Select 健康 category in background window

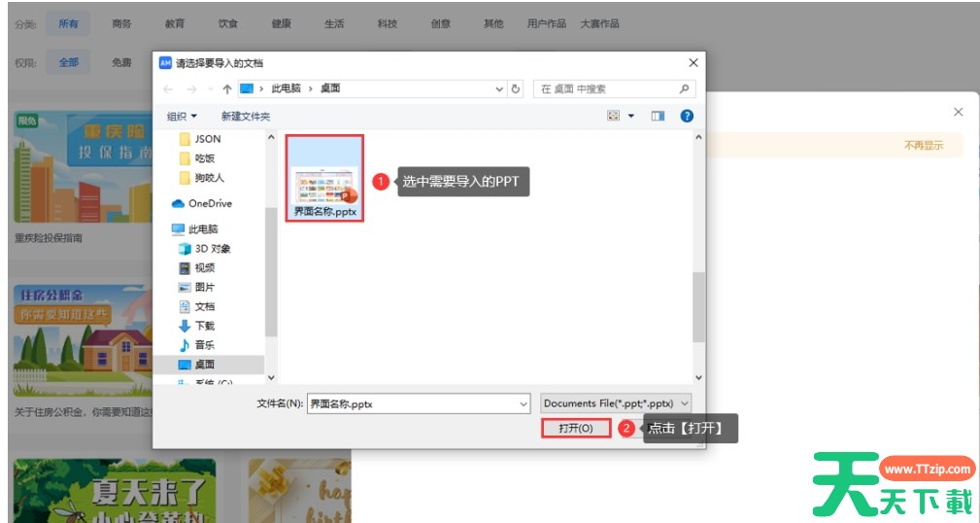(x=281, y=23)
